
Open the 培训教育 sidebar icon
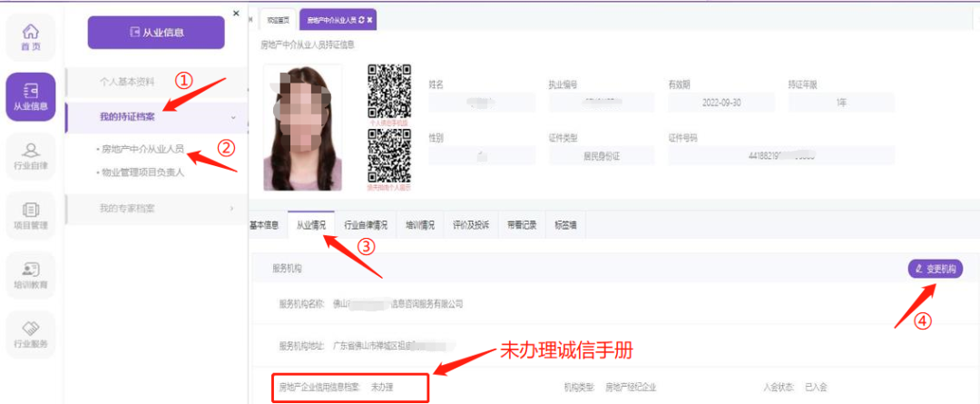(30, 275)
